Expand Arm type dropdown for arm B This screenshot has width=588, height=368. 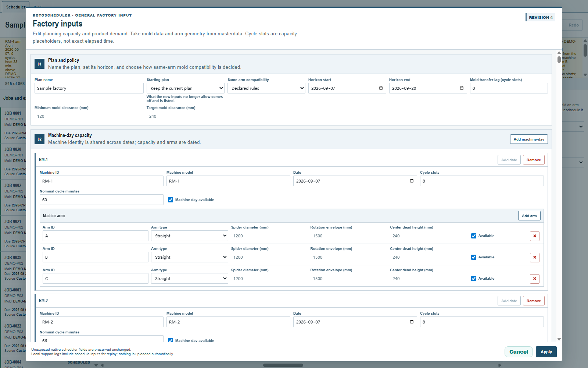(190, 257)
